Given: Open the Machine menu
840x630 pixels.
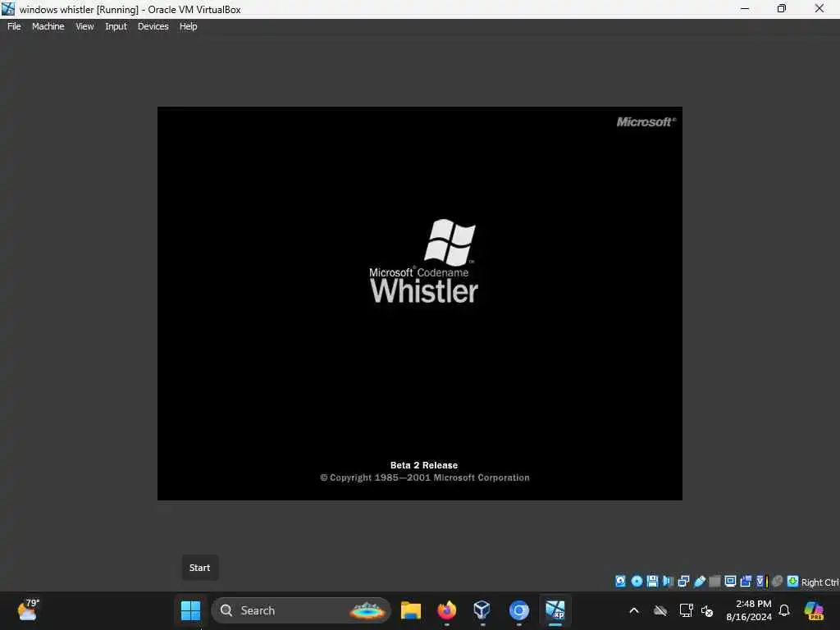Looking at the screenshot, I should 48,26.
